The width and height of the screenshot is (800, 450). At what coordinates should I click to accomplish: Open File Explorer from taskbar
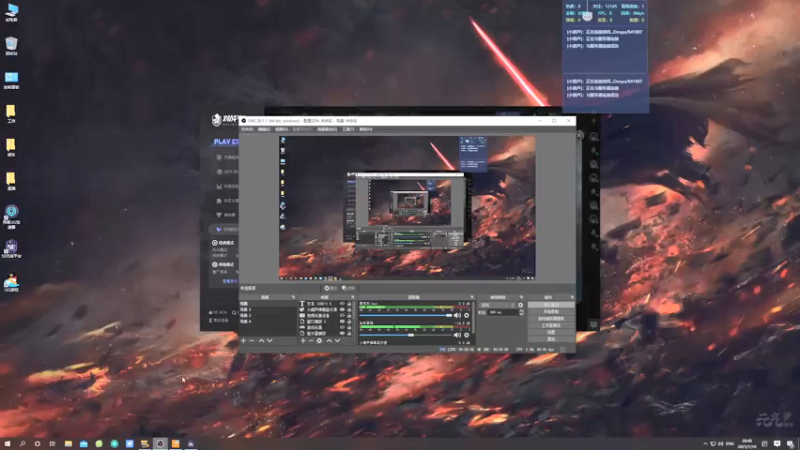(x=68, y=444)
